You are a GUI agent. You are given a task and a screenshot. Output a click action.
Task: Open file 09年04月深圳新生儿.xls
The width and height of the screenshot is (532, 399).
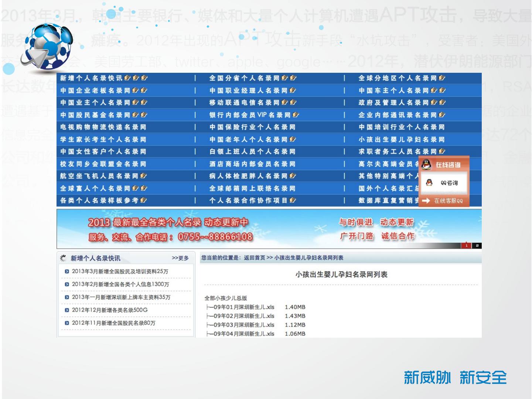[x=244, y=334]
